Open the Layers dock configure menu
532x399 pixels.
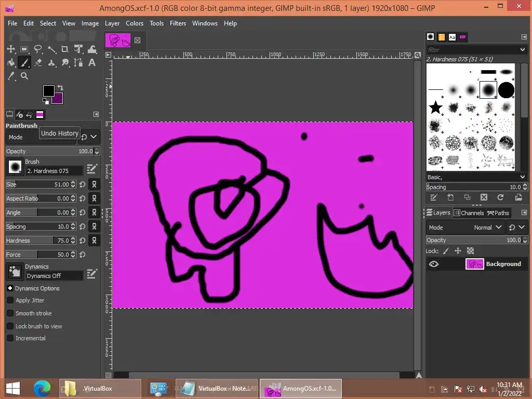coord(524,212)
